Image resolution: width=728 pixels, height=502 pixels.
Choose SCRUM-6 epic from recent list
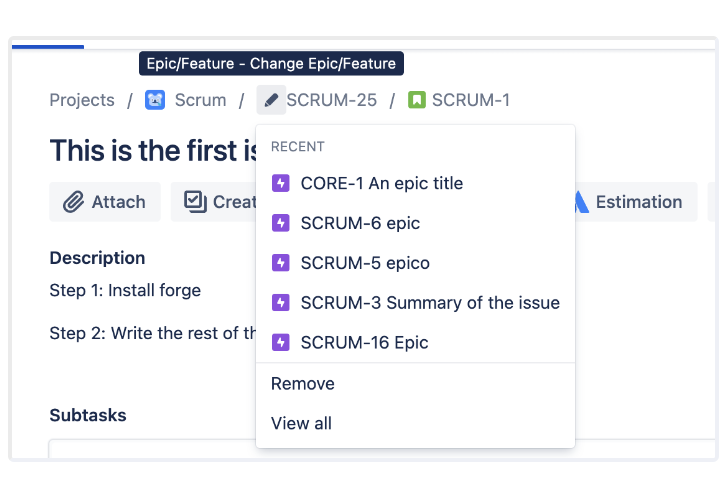click(416, 223)
